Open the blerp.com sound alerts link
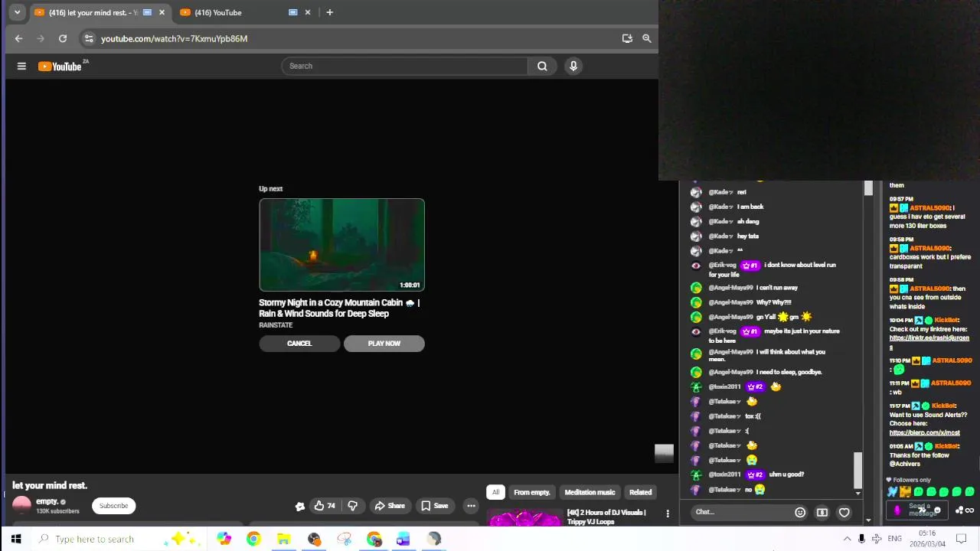This screenshot has width=980, height=551. coord(924,432)
